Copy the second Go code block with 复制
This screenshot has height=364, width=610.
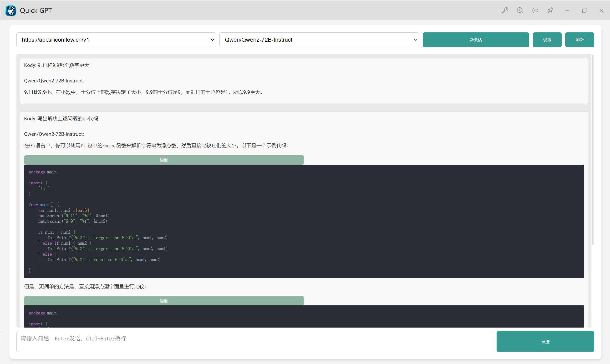point(164,301)
